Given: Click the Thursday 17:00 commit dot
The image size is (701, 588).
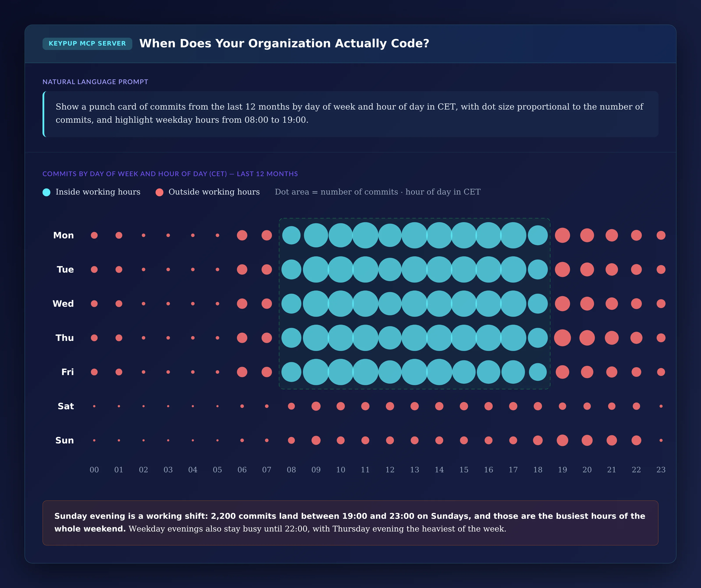Looking at the screenshot, I should (x=513, y=338).
